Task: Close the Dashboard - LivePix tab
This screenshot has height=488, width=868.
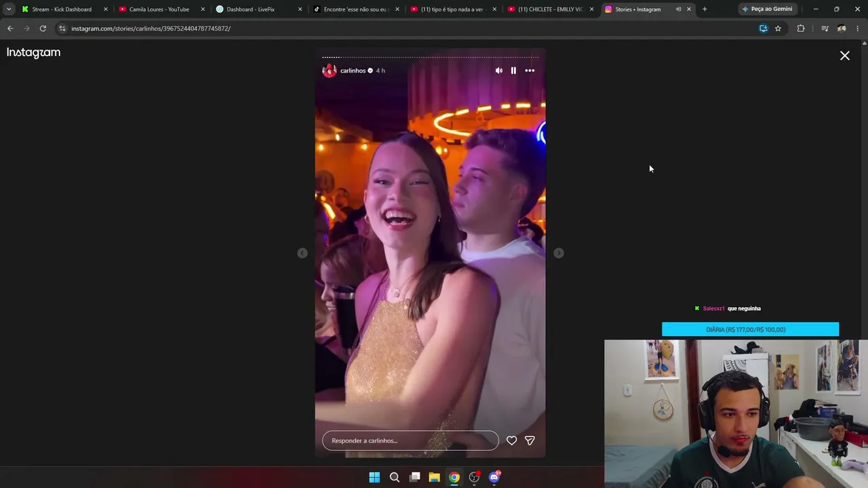Action: pyautogui.click(x=300, y=9)
